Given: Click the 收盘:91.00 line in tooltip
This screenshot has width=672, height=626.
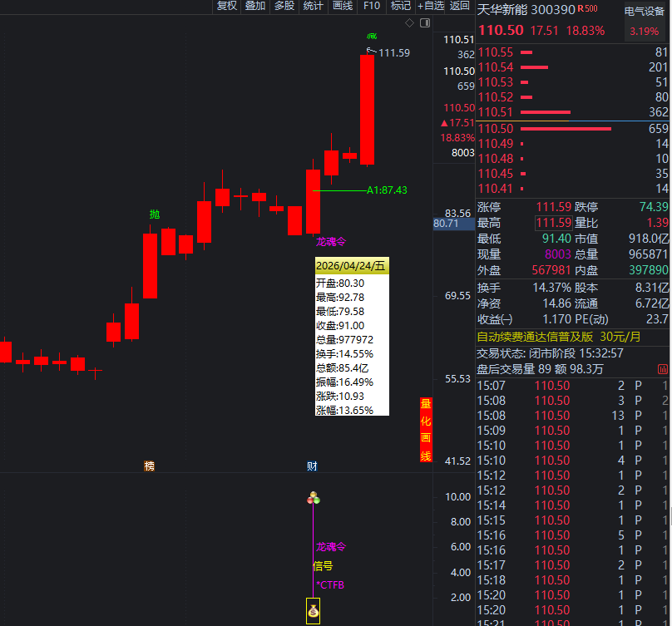Looking at the screenshot, I should [340, 326].
